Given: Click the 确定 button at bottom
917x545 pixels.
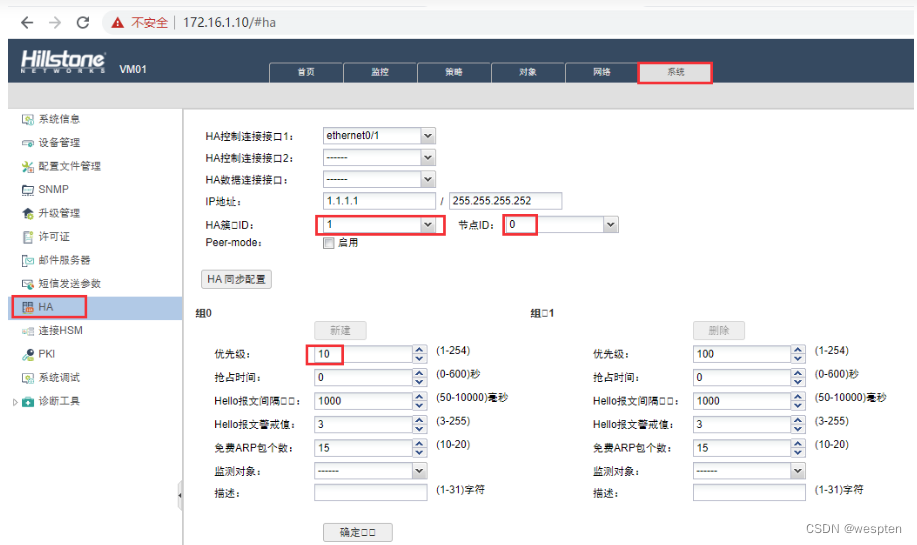Looking at the screenshot, I should (357, 532).
